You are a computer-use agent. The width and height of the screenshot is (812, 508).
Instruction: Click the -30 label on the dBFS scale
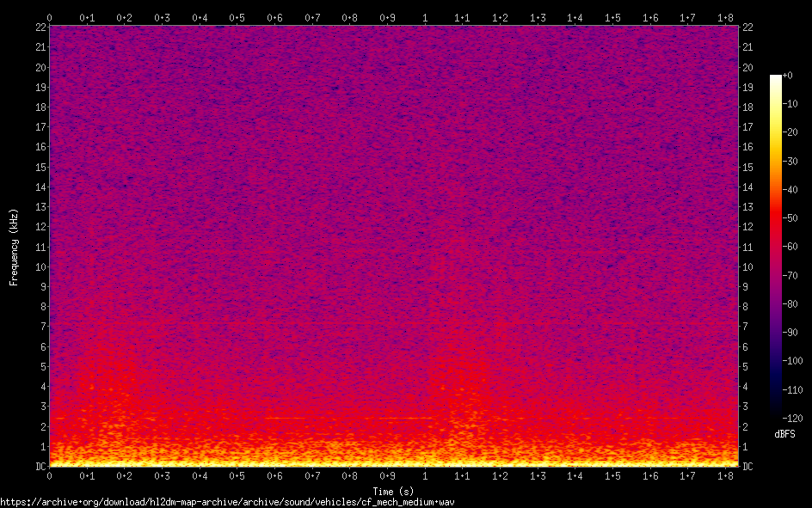791,162
